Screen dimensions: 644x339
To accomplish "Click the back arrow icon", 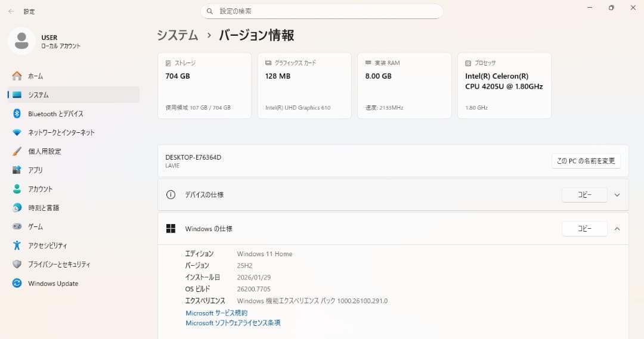I will coord(11,11).
